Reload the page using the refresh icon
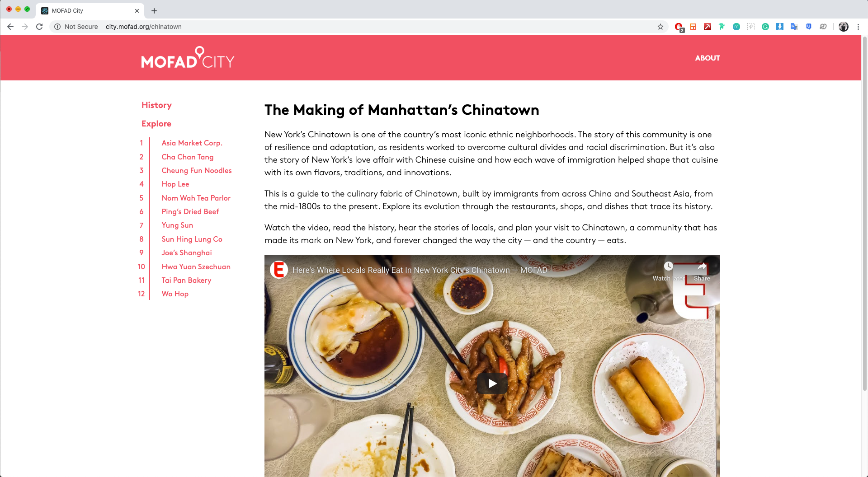The width and height of the screenshot is (868, 477). click(x=39, y=27)
